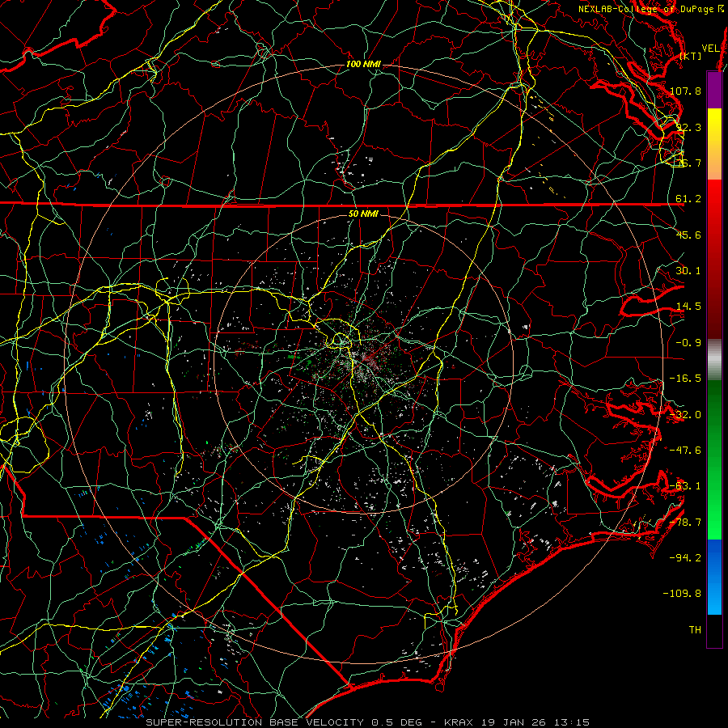Click the "VEL" scale title

click(x=710, y=49)
